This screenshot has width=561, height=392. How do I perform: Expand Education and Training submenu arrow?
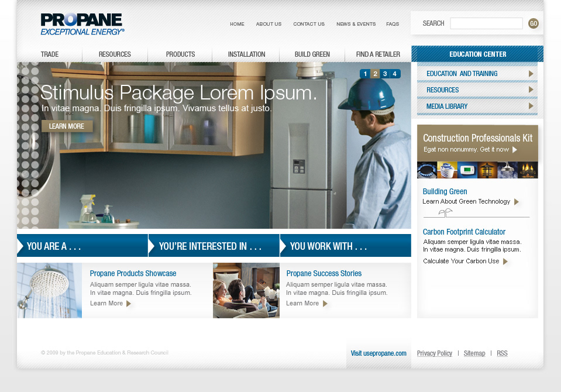(x=531, y=74)
